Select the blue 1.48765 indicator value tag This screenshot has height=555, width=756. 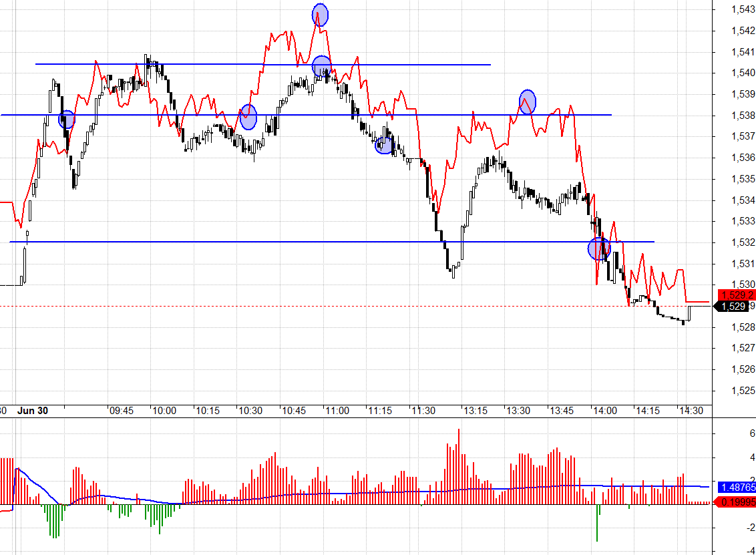(x=736, y=488)
